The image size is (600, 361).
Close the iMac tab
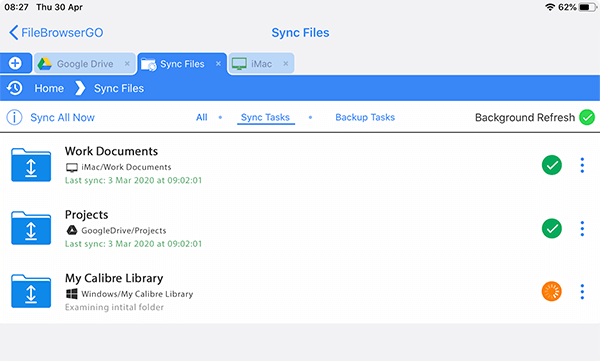(285, 64)
